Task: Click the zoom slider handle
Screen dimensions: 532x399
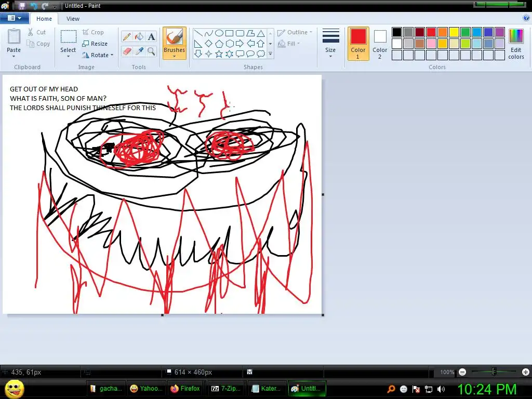Action: [494, 372]
